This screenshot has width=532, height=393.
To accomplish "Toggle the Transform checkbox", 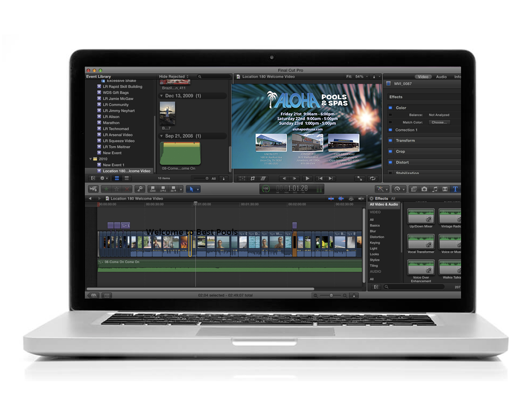I will coord(390,140).
